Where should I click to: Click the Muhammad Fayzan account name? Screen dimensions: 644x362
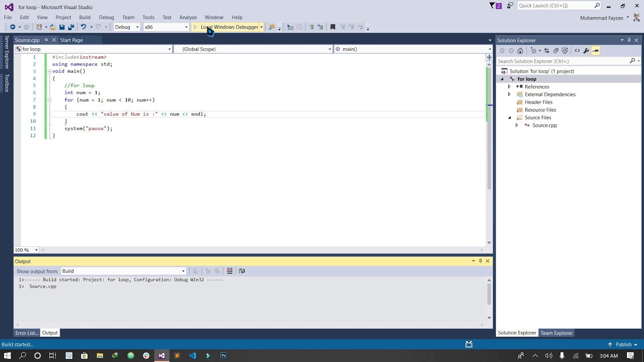click(x=602, y=18)
